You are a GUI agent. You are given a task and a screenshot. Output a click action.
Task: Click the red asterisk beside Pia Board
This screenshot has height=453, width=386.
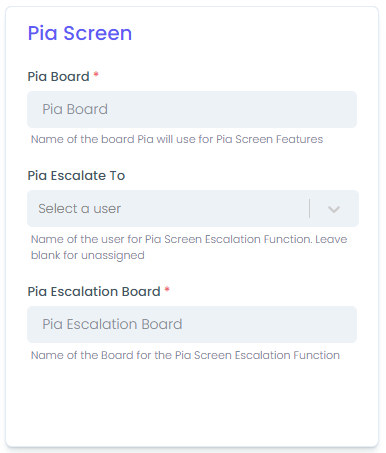pos(96,74)
